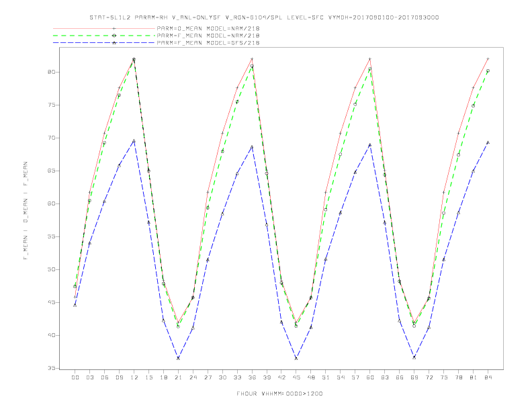Viewport: 532px width, 411px height.
Task: Click x-axis forecast hour label 27
Action: tap(208, 378)
